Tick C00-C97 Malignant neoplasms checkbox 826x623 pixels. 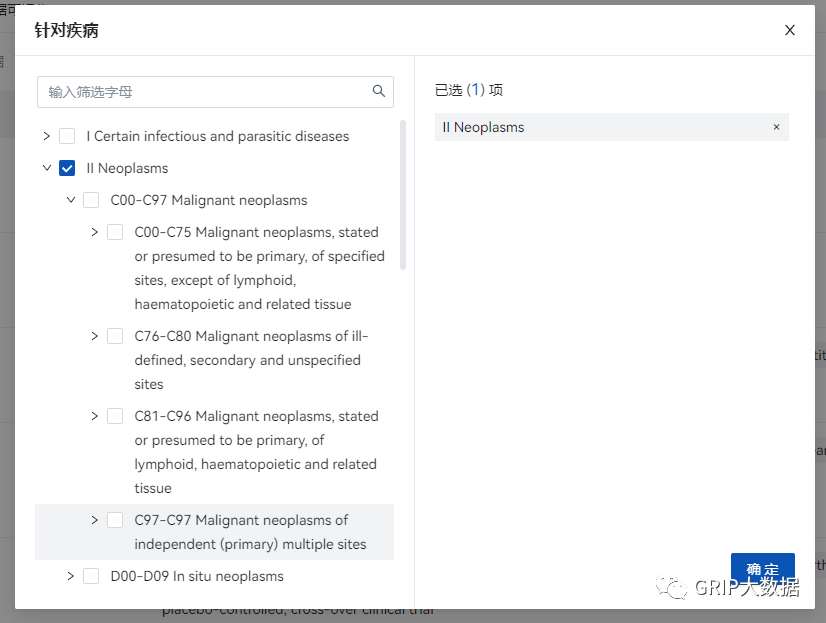pos(91,200)
